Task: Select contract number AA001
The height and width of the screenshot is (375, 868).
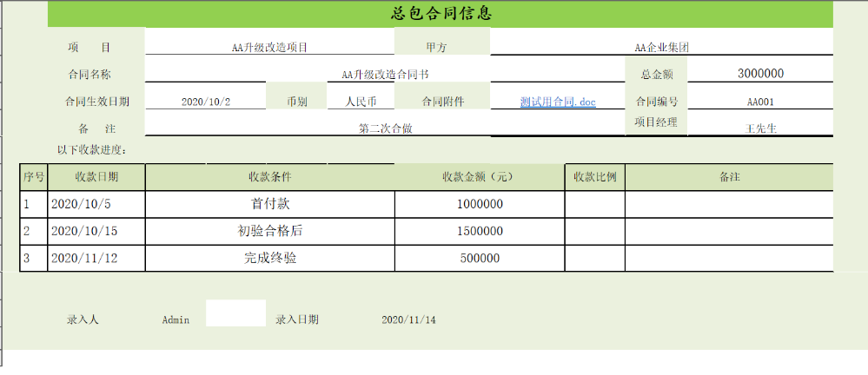Action: (x=760, y=102)
